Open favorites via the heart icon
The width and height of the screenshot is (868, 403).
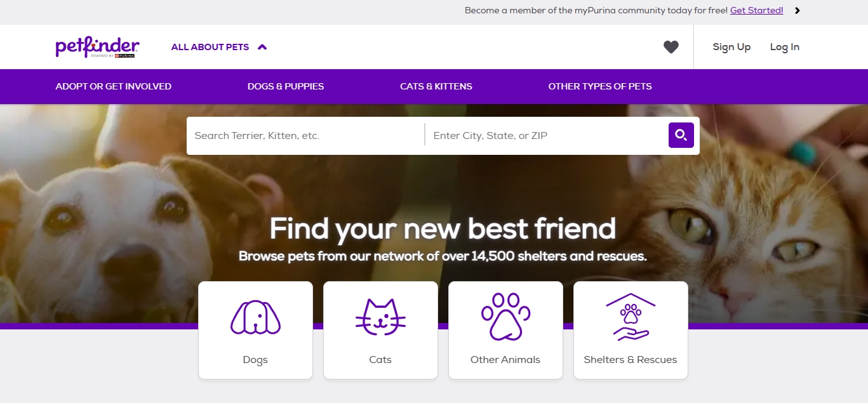click(x=671, y=47)
